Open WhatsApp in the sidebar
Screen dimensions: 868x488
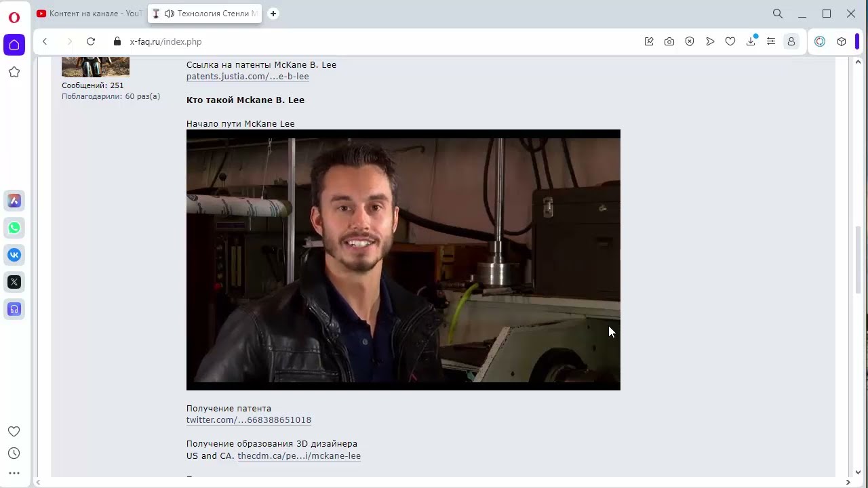coord(14,228)
